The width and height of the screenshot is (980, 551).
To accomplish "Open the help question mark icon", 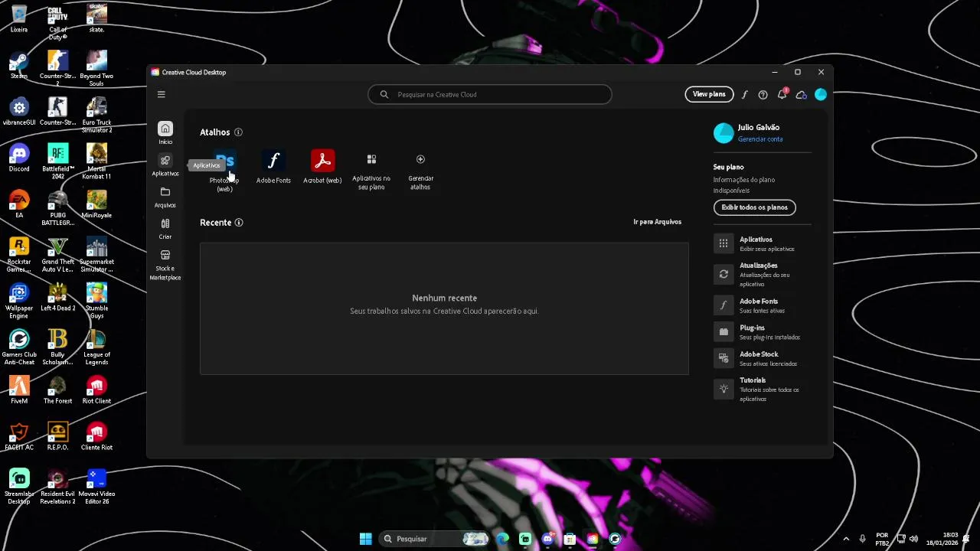I will click(763, 94).
